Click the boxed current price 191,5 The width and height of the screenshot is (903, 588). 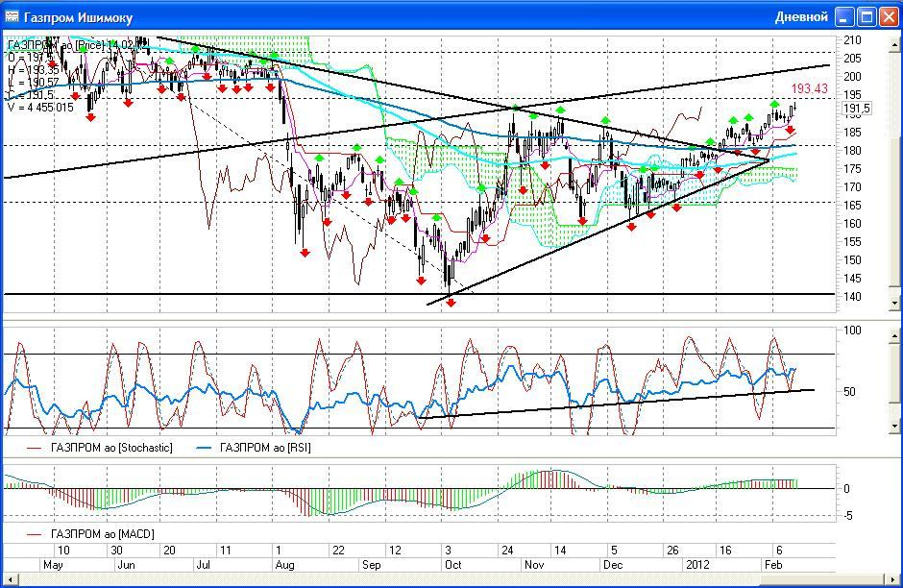856,109
